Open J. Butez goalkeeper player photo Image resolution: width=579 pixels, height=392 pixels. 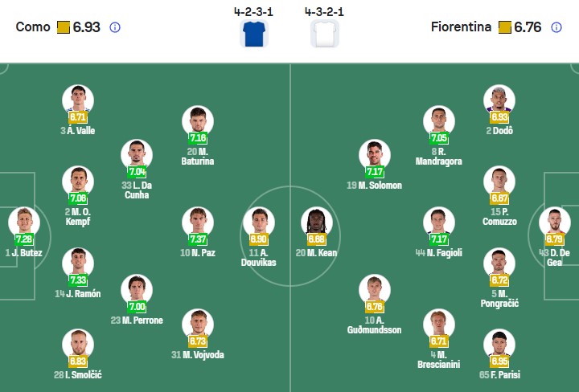tap(23, 222)
